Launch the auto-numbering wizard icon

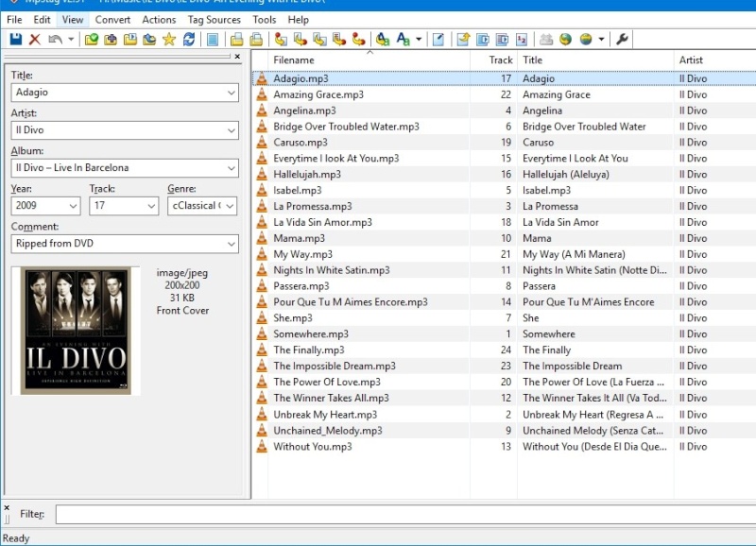pos(522,39)
